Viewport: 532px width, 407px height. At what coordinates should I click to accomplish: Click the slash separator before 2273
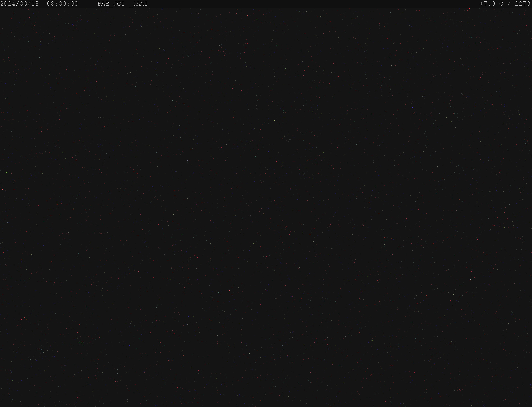(x=509, y=4)
